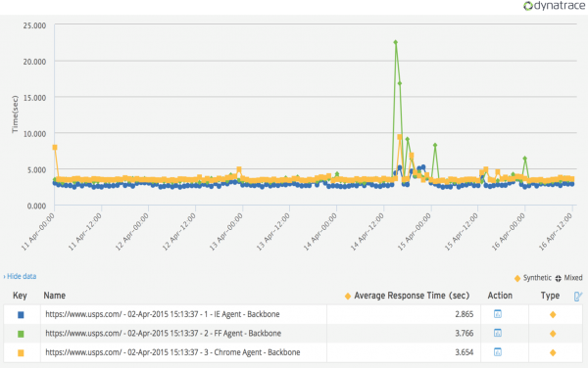
Task: Click the 11 Apr-00:00 axis label
Action: click(38, 232)
